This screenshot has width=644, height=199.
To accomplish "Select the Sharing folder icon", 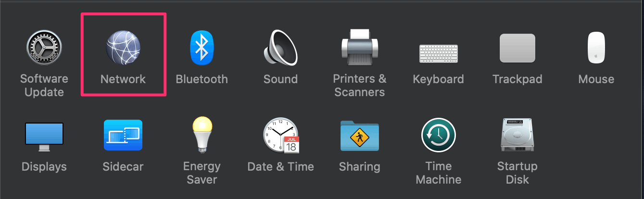I will [x=359, y=136].
